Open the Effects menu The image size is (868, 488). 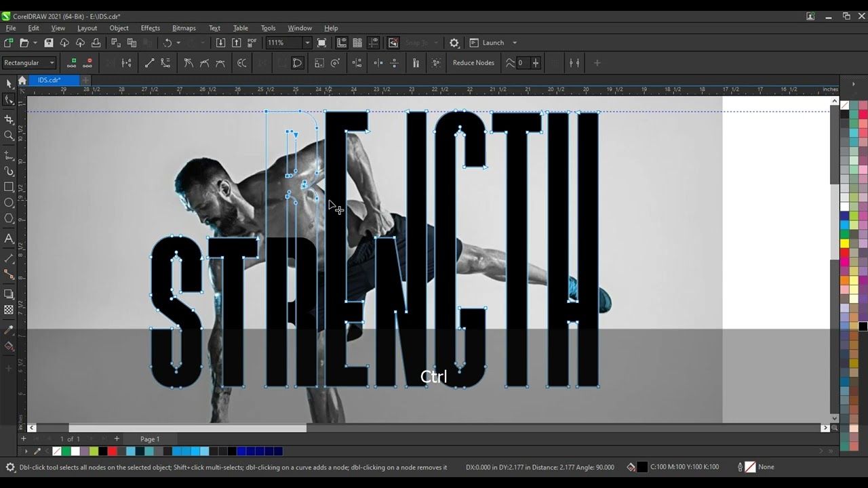point(151,28)
